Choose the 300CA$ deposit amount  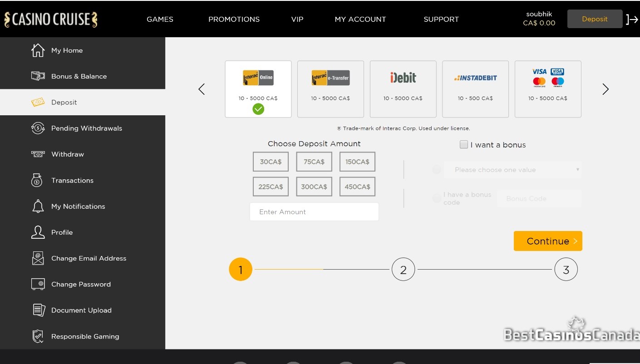pos(314,187)
